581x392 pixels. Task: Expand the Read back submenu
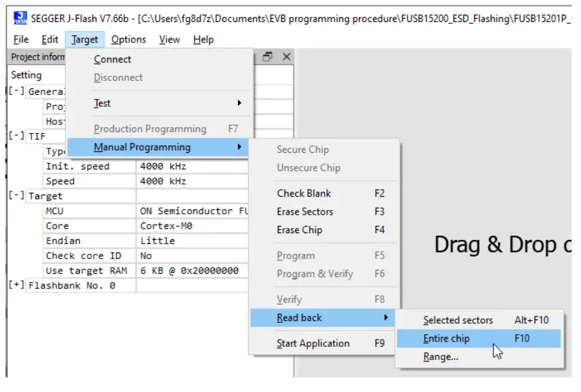click(322, 318)
